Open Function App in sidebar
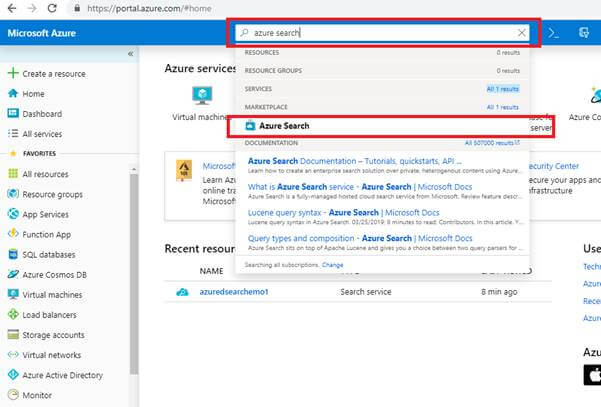The height and width of the screenshot is (407, 601). click(46, 235)
